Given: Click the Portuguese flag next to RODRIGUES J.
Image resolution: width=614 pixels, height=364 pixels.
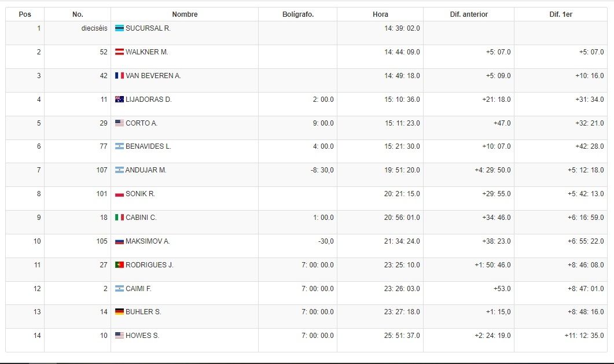Looking at the screenshot, I should tap(119, 265).
